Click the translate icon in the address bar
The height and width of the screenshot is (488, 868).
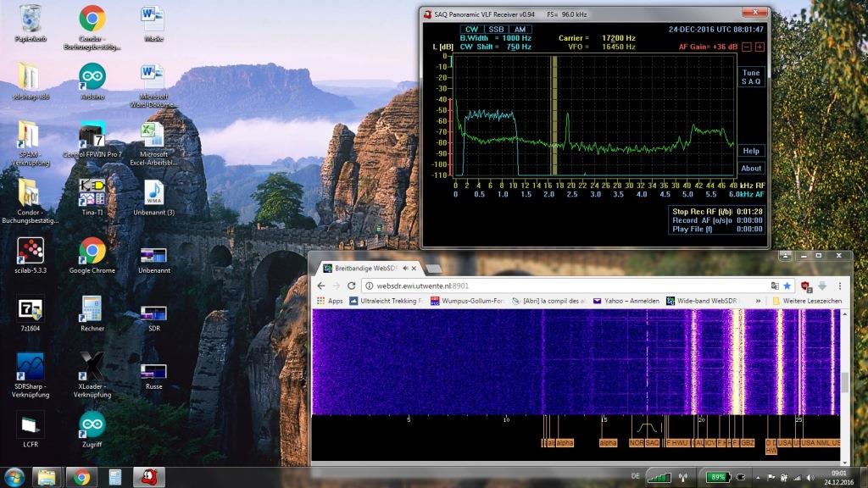click(x=774, y=286)
